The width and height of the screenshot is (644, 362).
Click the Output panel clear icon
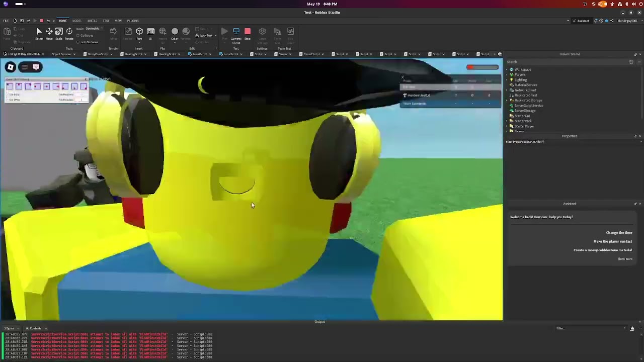pos(632,329)
